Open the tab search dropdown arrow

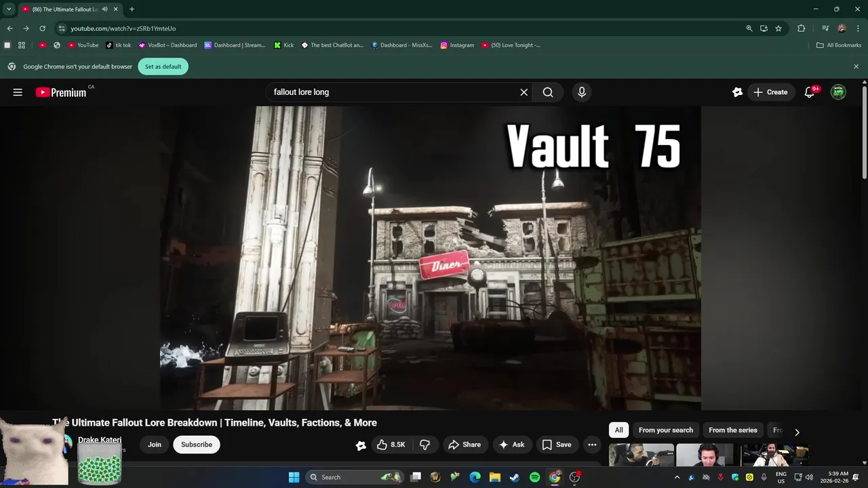9,9
